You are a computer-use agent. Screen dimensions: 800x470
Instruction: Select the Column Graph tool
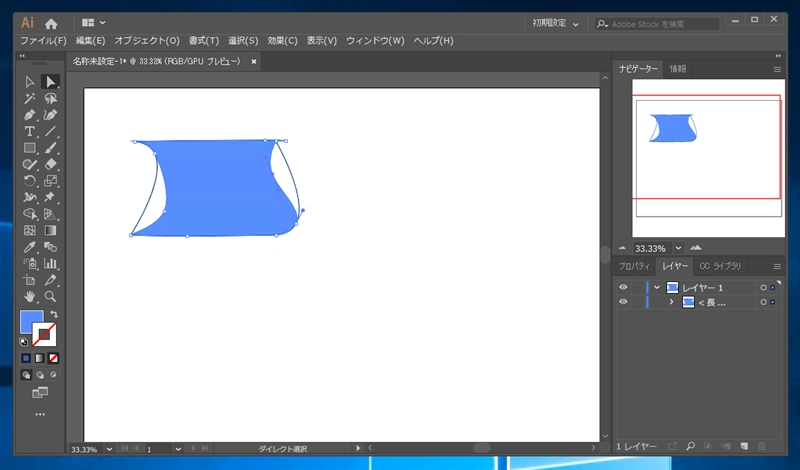(x=50, y=263)
